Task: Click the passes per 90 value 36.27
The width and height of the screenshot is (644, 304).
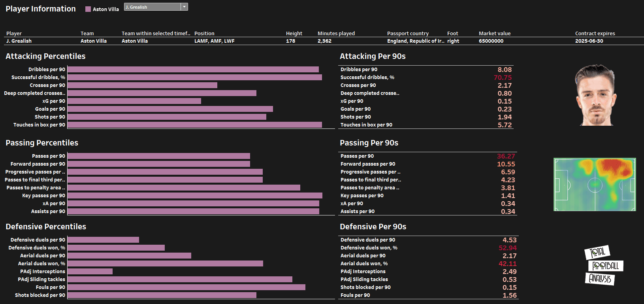Action: pos(506,156)
